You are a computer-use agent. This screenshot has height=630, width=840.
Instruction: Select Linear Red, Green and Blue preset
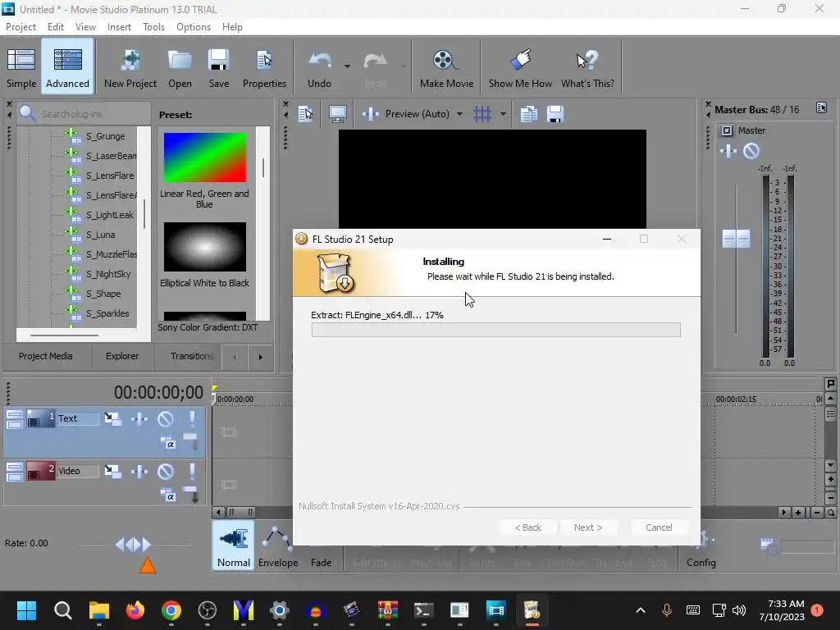(x=204, y=171)
